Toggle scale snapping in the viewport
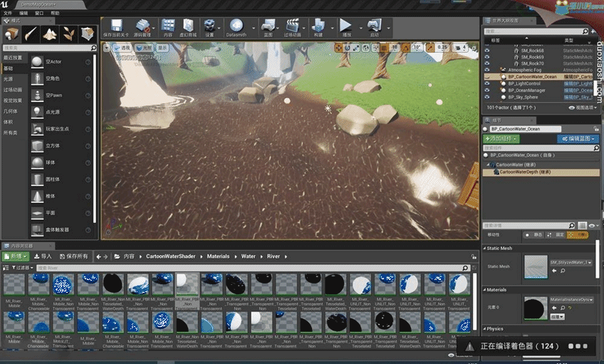The width and height of the screenshot is (604, 364). tap(430, 48)
